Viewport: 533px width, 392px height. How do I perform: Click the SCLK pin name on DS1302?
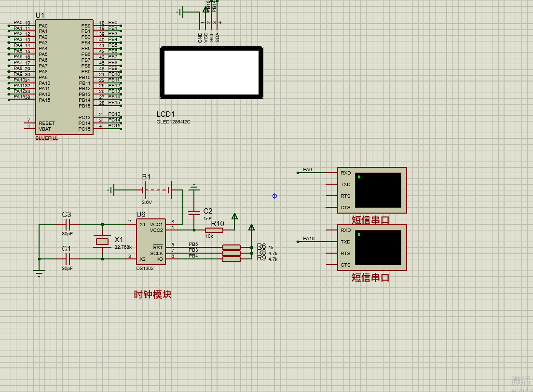click(x=157, y=254)
